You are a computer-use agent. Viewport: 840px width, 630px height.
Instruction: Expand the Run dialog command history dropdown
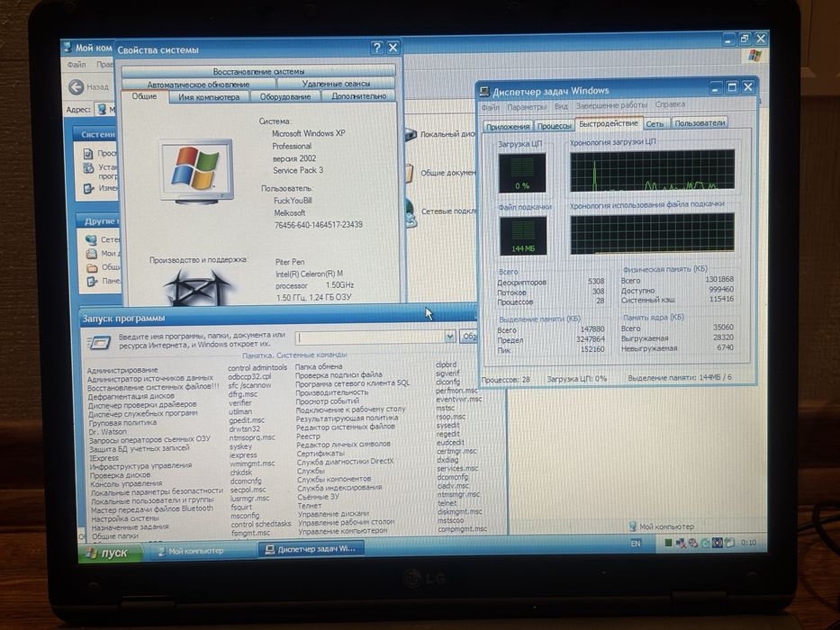pos(449,337)
